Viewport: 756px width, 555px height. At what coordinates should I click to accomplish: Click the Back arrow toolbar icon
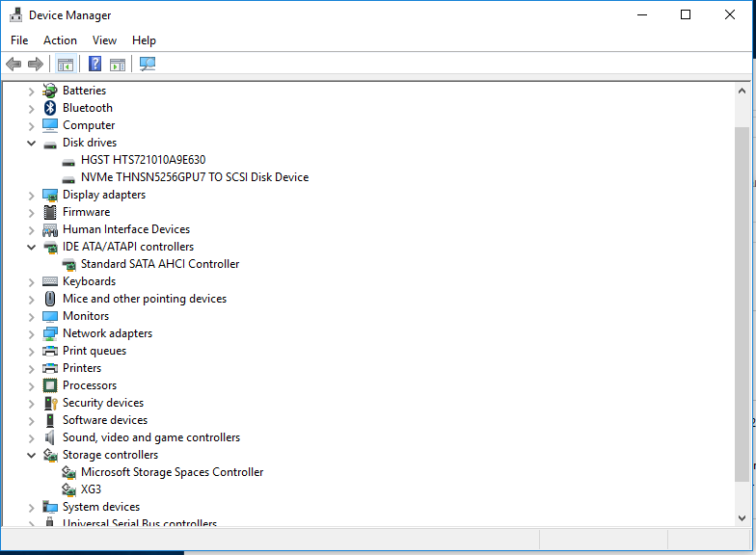[x=13, y=64]
